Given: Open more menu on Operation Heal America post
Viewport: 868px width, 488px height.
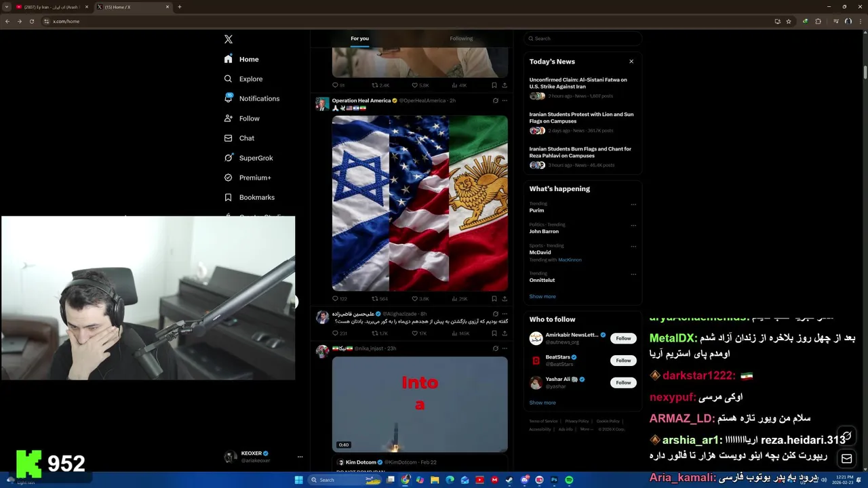Looking at the screenshot, I should (505, 101).
